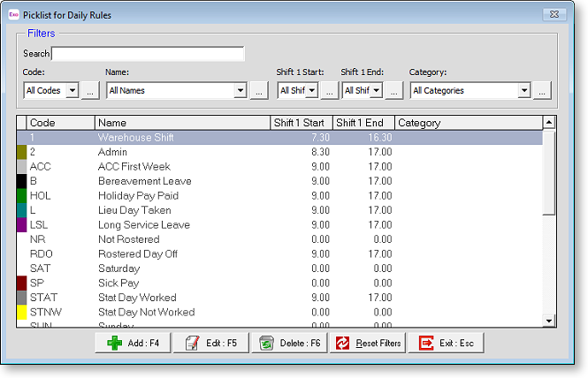Screen dimensions: 588x378
Task: Click the purple swatch for Long Service Leave
Action: click(x=22, y=225)
